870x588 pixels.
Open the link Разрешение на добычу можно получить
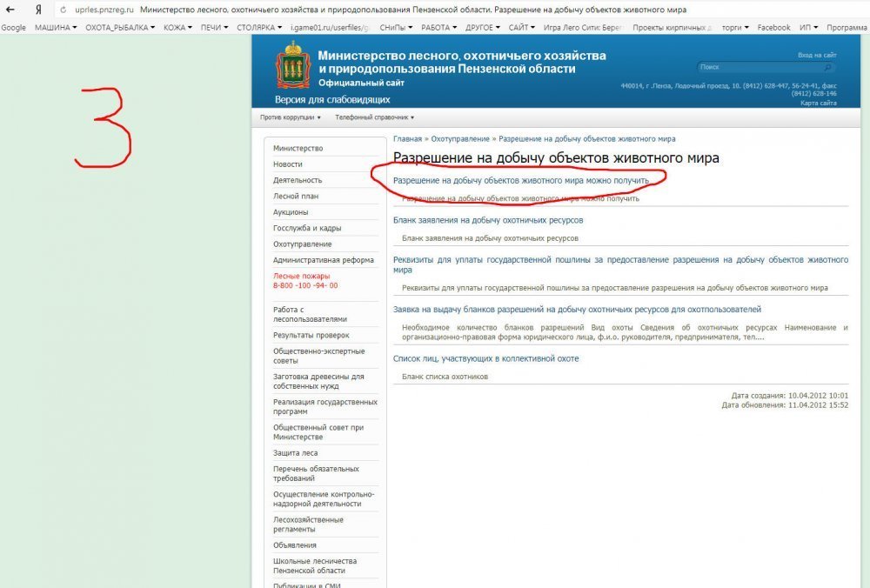coord(521,181)
